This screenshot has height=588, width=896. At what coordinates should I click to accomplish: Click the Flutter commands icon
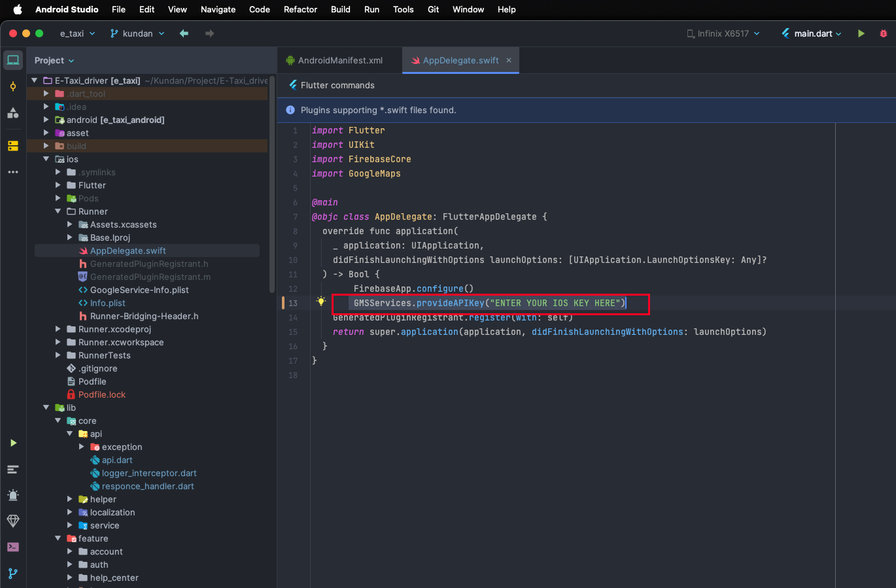tap(293, 85)
